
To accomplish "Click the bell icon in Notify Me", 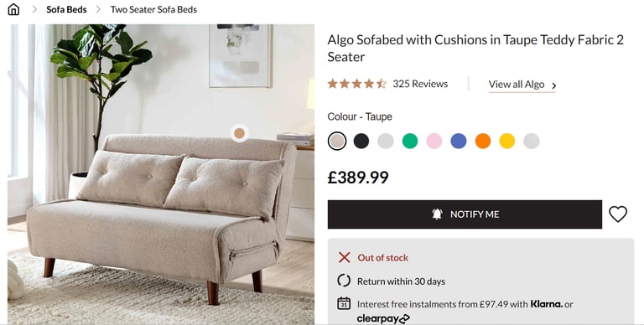I will (x=437, y=214).
